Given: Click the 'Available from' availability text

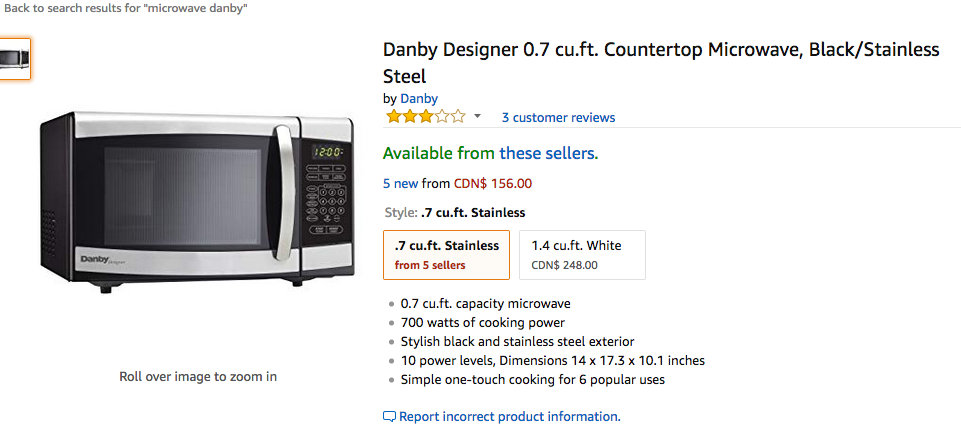Looking at the screenshot, I should [439, 153].
